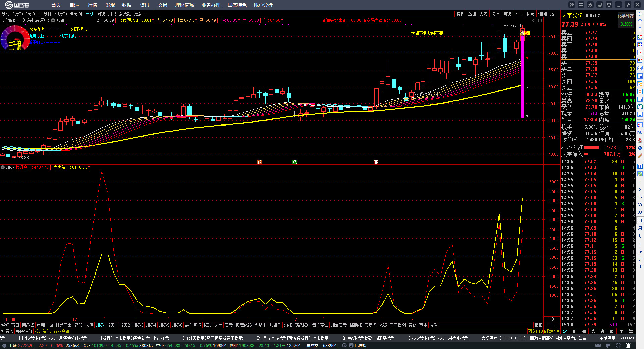Open the 叠加 overlay menu
Viewport: 644px width, 349px height.
(472, 14)
